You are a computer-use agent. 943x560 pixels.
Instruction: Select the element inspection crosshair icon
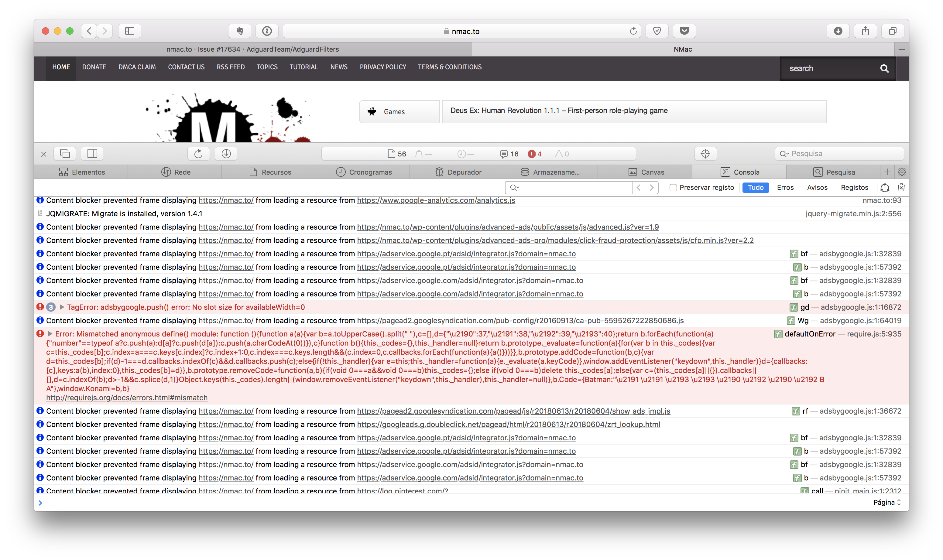tap(705, 154)
